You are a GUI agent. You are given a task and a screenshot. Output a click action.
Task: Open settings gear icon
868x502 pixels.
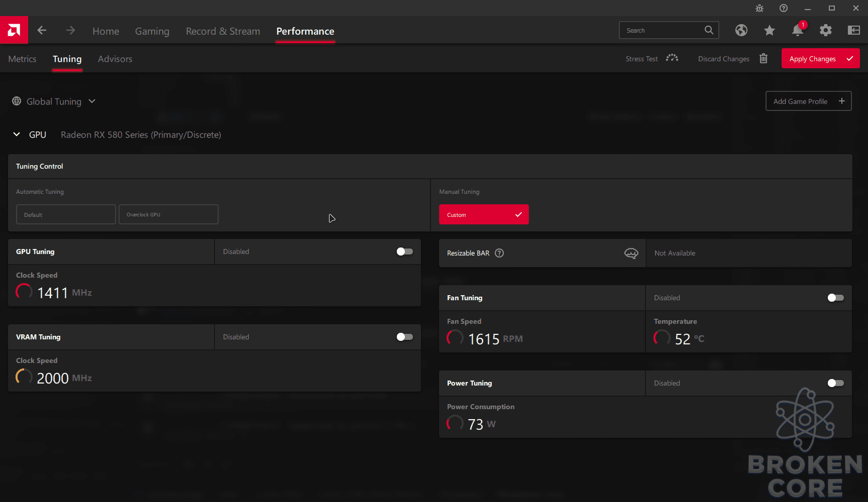(x=826, y=30)
